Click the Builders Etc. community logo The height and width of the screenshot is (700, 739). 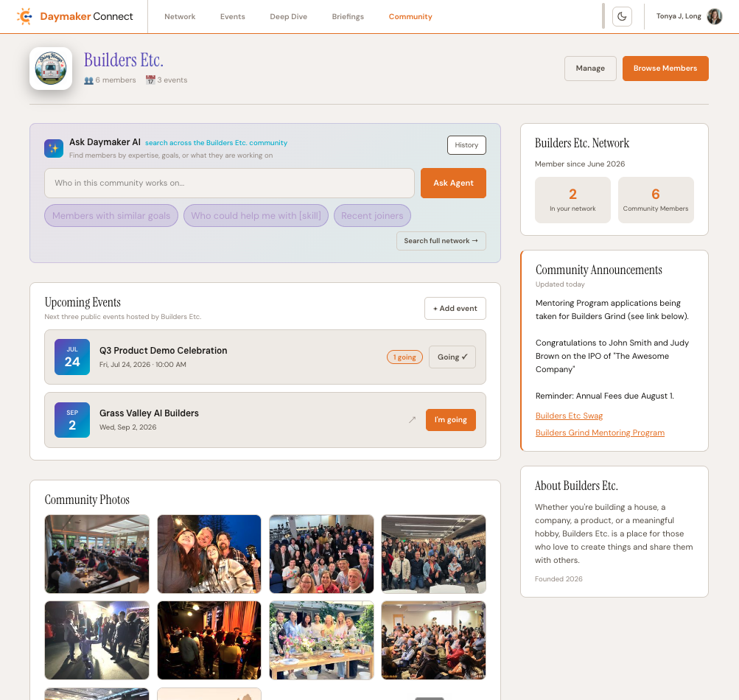[x=51, y=69]
